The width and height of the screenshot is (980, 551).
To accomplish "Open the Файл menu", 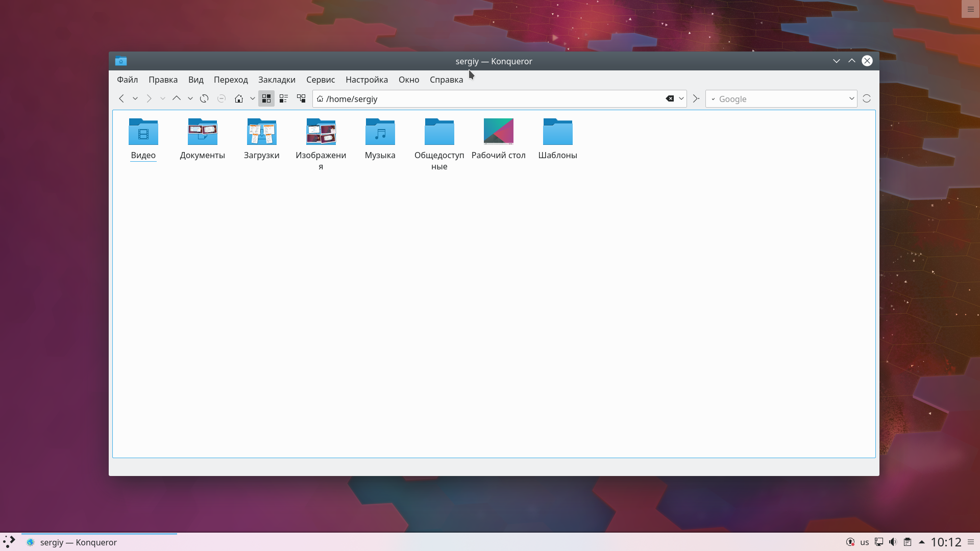I will (128, 80).
